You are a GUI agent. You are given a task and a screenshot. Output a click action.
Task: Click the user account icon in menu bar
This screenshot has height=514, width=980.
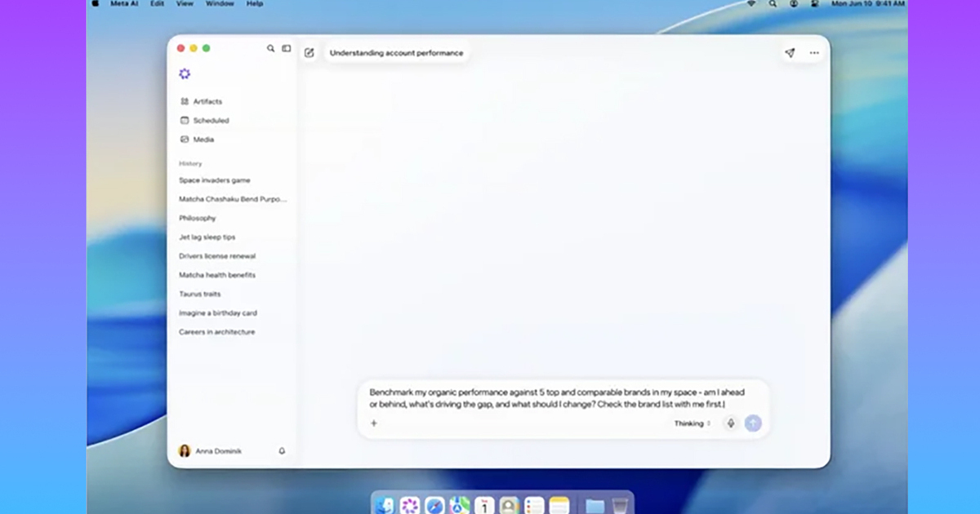(794, 4)
